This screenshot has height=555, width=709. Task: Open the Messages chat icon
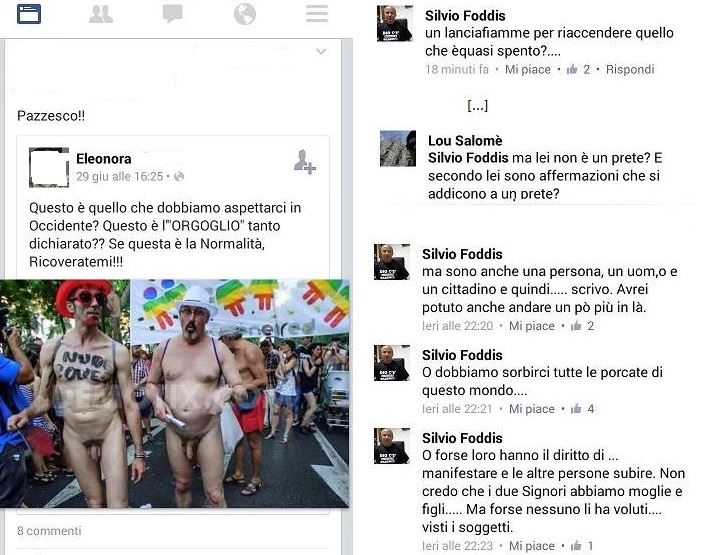[x=173, y=14]
